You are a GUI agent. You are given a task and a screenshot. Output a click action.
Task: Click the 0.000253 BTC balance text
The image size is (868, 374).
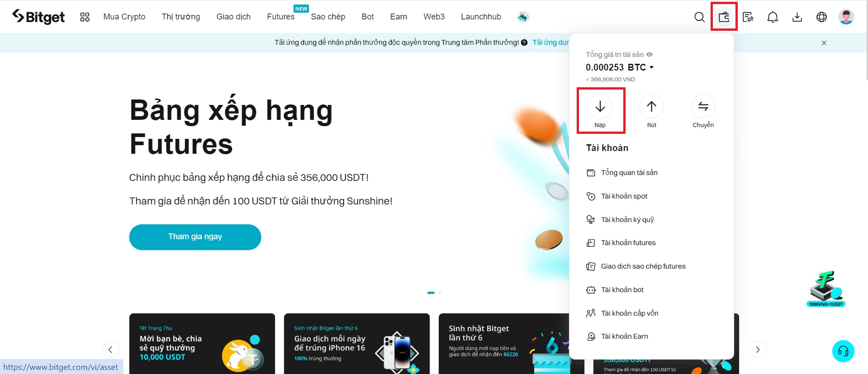click(616, 67)
